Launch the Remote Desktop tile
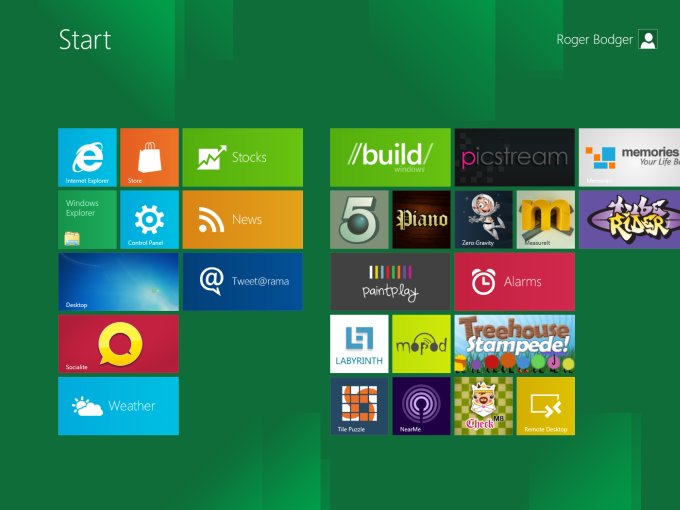 [x=546, y=406]
